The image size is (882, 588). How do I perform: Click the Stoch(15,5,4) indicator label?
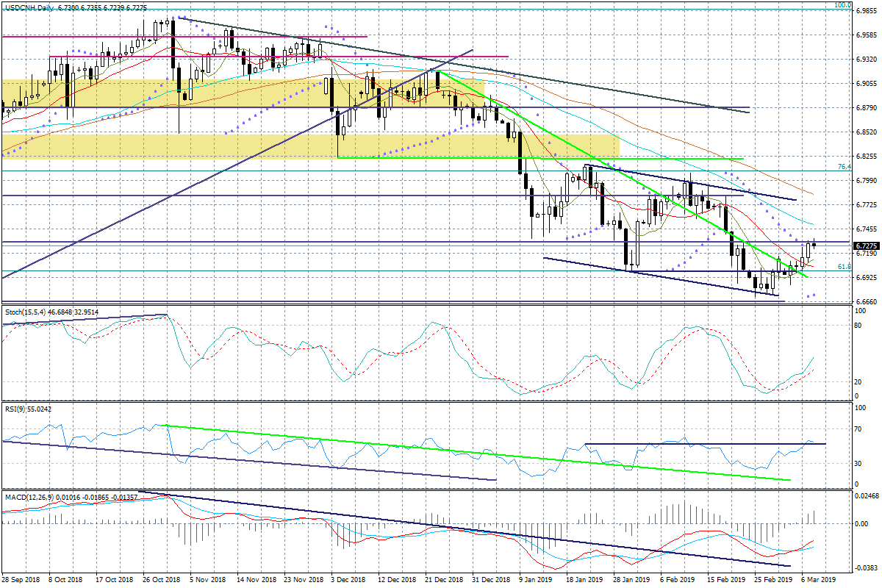click(24, 312)
